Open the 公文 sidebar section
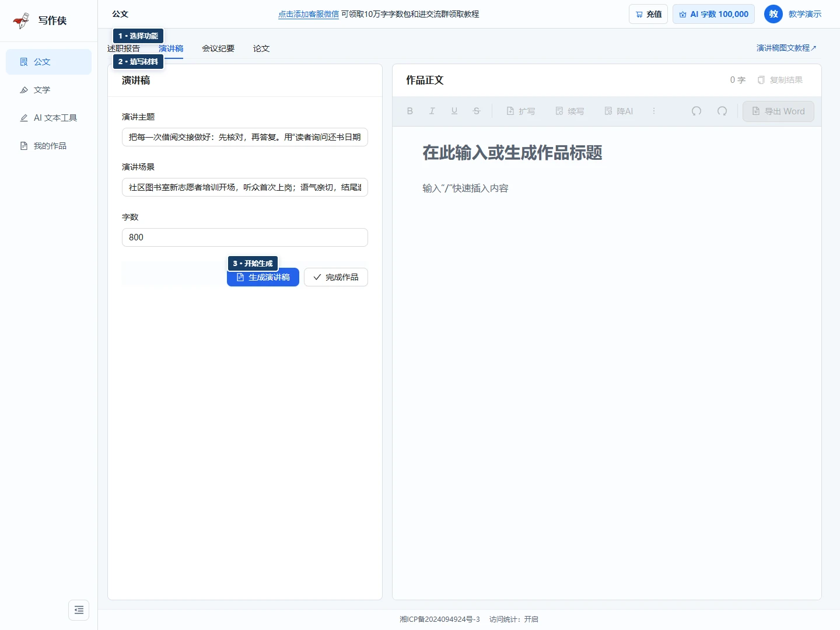Viewport: 840px width, 630px height. [48, 62]
